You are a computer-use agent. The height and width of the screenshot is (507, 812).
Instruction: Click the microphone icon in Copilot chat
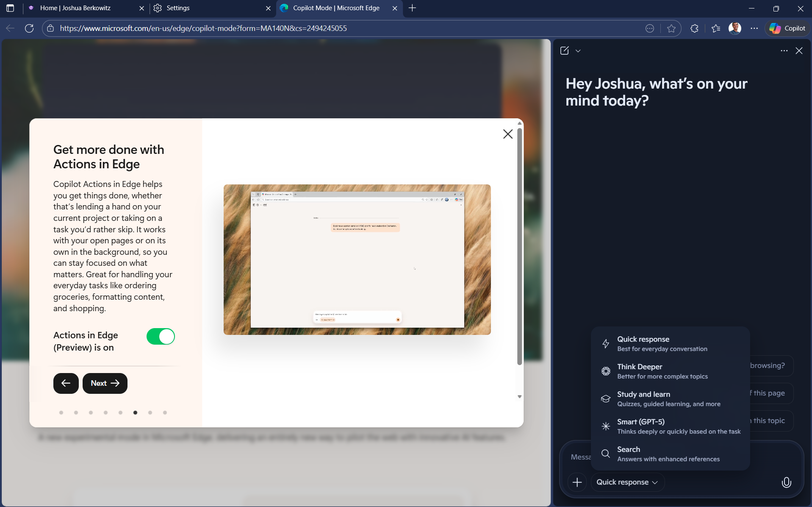click(x=786, y=482)
